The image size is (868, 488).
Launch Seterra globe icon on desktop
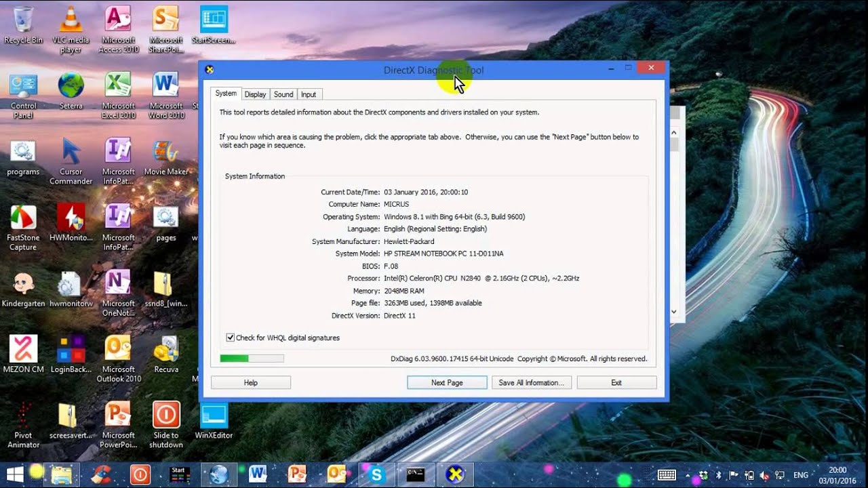pyautogui.click(x=71, y=91)
